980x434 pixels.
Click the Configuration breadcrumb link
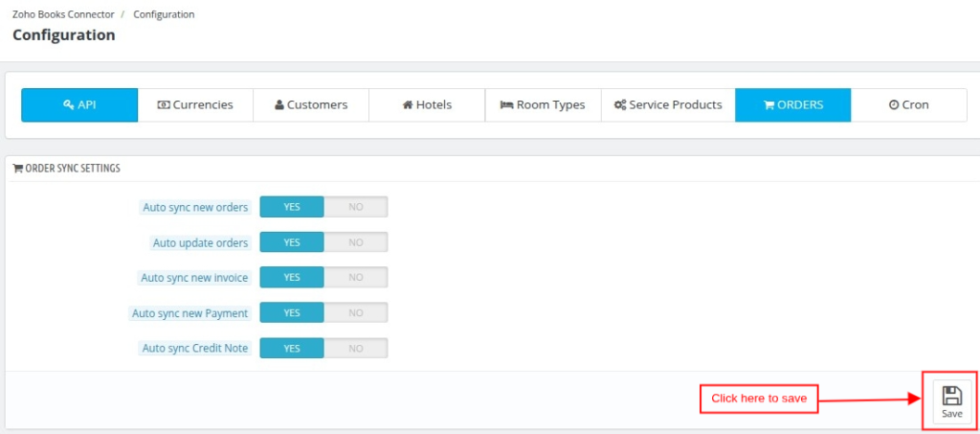click(164, 14)
